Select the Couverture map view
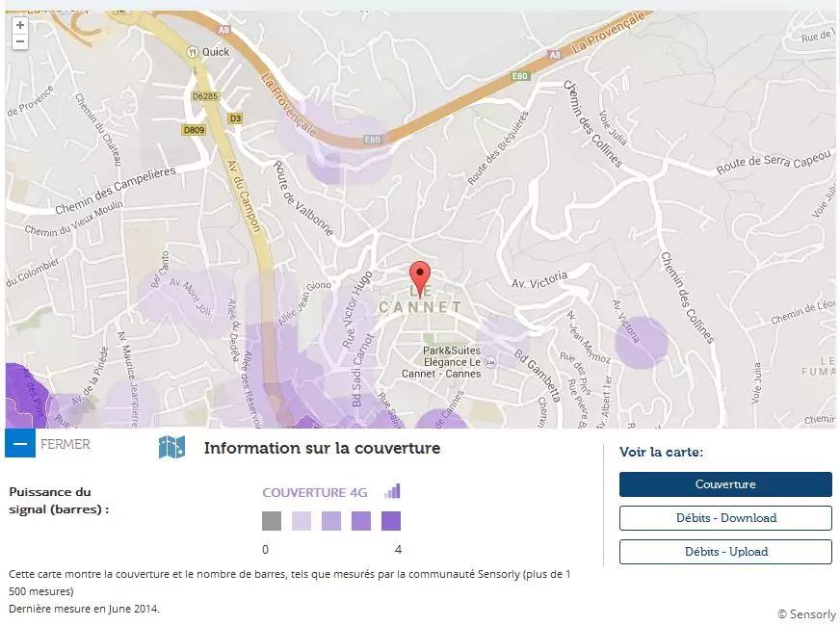This screenshot has width=840, height=626. [725, 484]
